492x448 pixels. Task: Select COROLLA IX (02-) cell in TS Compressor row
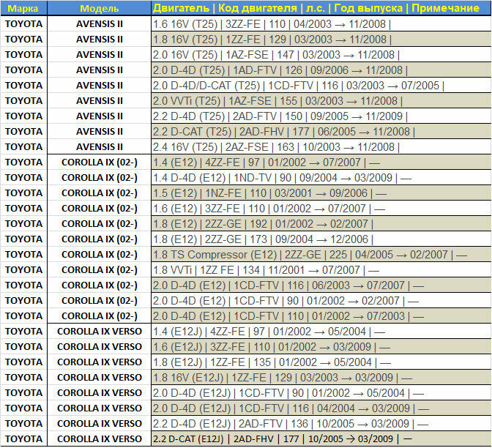99,255
